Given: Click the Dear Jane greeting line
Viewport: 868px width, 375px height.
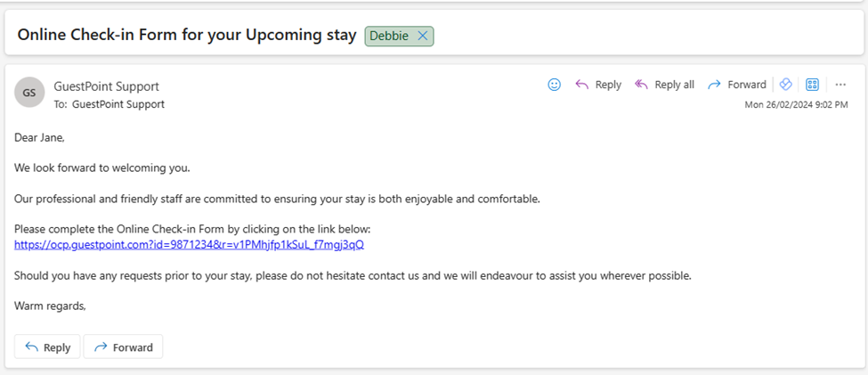Looking at the screenshot, I should tap(39, 138).
